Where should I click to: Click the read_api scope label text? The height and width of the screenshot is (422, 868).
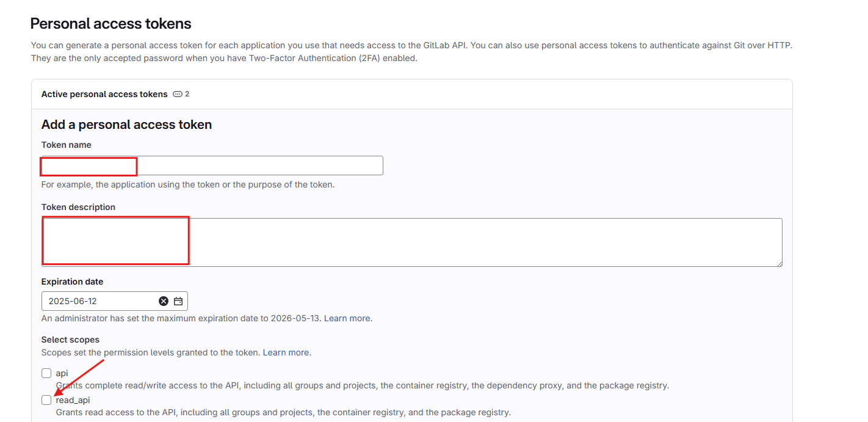(x=73, y=400)
